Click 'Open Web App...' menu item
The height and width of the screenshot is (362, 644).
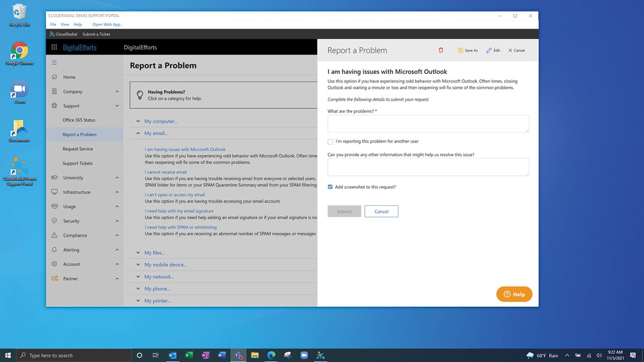click(x=108, y=25)
